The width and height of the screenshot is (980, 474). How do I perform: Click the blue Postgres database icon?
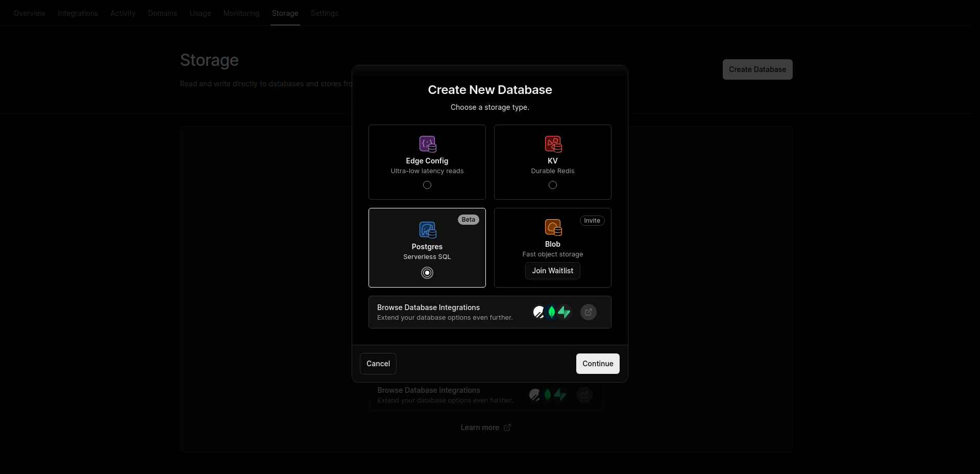point(428,230)
